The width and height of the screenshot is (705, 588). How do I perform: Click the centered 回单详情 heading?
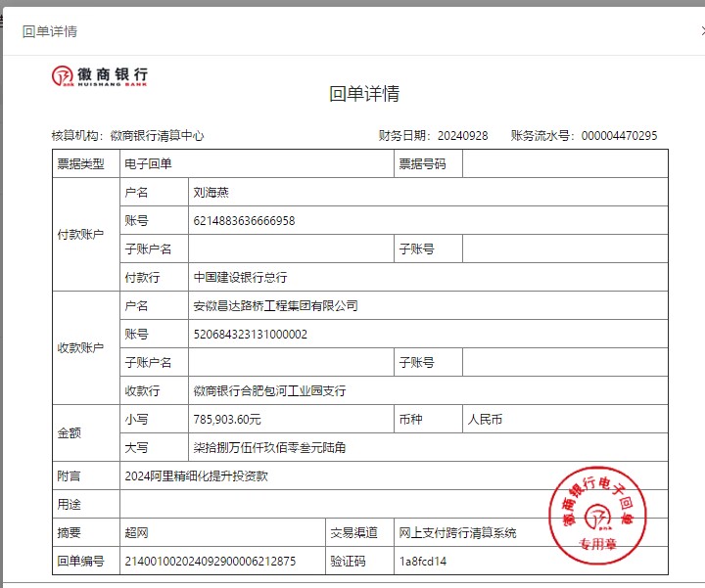(364, 94)
